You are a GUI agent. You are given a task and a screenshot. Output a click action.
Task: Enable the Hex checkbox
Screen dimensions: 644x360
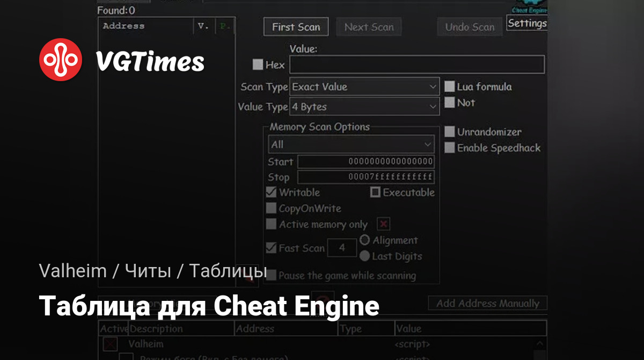pos(258,65)
